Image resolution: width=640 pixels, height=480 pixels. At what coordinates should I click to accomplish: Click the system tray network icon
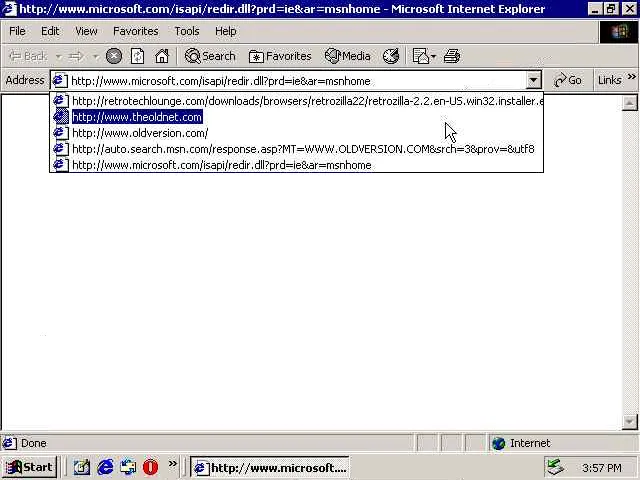(556, 467)
